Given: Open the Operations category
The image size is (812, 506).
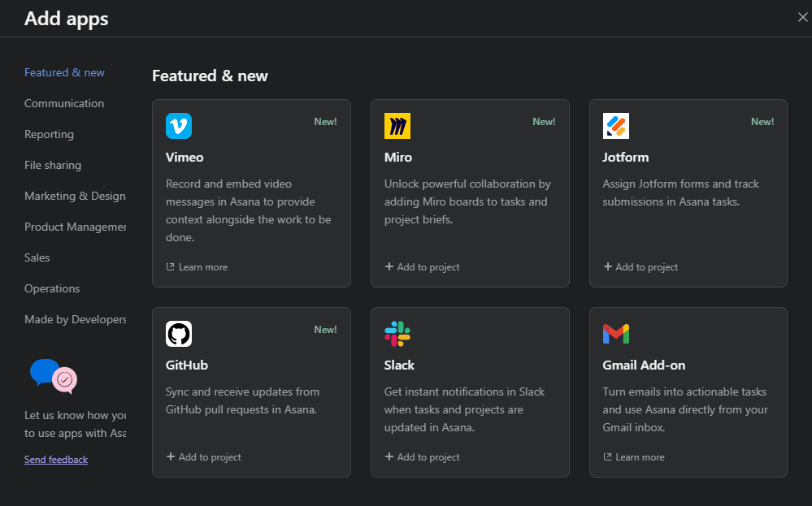Looking at the screenshot, I should click(x=52, y=288).
